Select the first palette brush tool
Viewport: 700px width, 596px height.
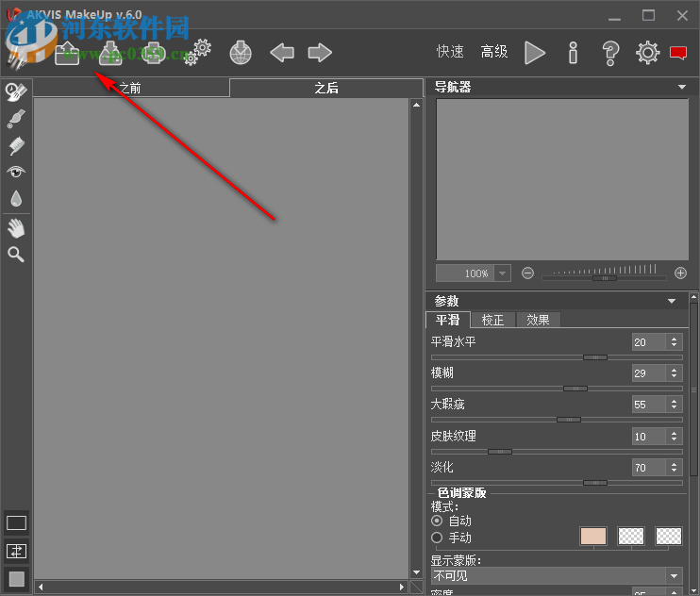pos(16,91)
